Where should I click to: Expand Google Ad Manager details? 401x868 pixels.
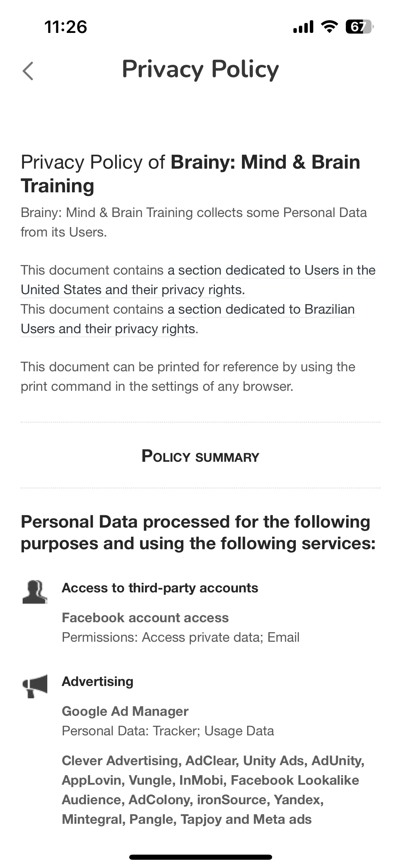125,711
